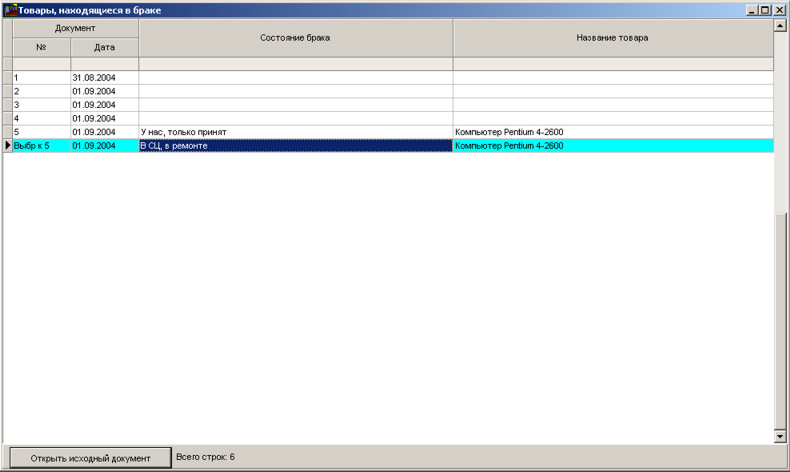
Task: Click the scroll up arrow of the table
Action: tap(780, 26)
